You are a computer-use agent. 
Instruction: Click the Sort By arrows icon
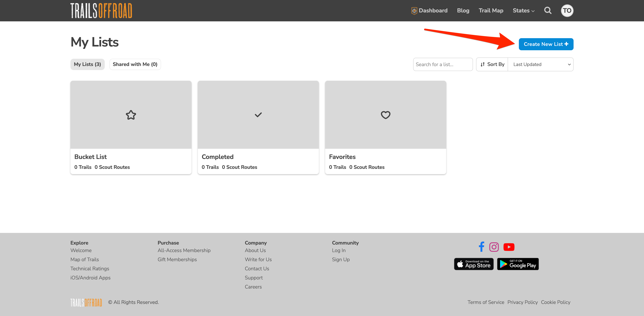(x=483, y=64)
